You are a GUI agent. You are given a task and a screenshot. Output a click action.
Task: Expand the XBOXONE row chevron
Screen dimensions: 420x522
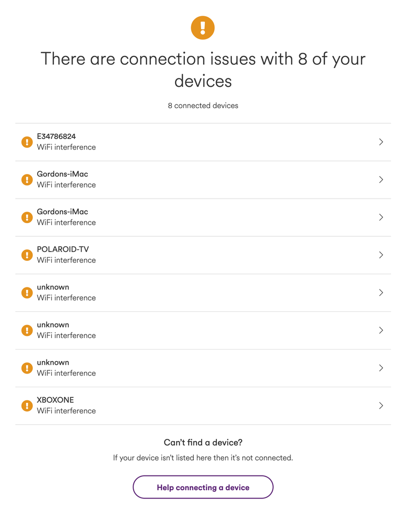pos(381,405)
